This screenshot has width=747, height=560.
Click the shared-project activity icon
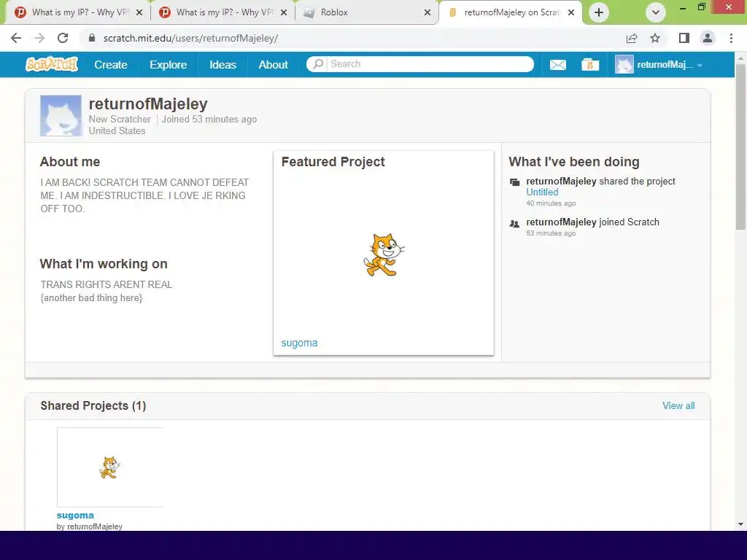point(514,182)
